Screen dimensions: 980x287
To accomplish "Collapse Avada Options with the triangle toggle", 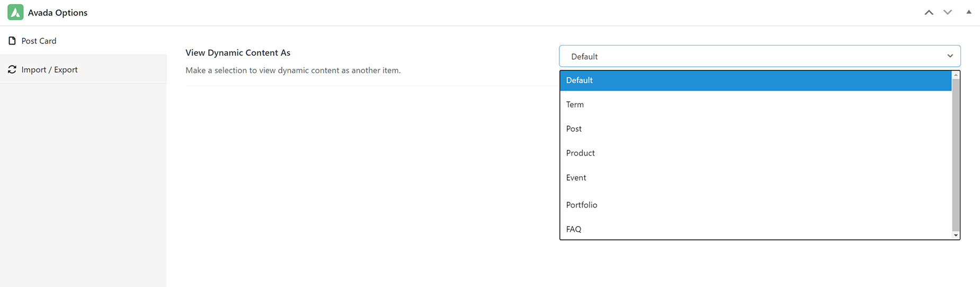I will click(x=969, y=12).
